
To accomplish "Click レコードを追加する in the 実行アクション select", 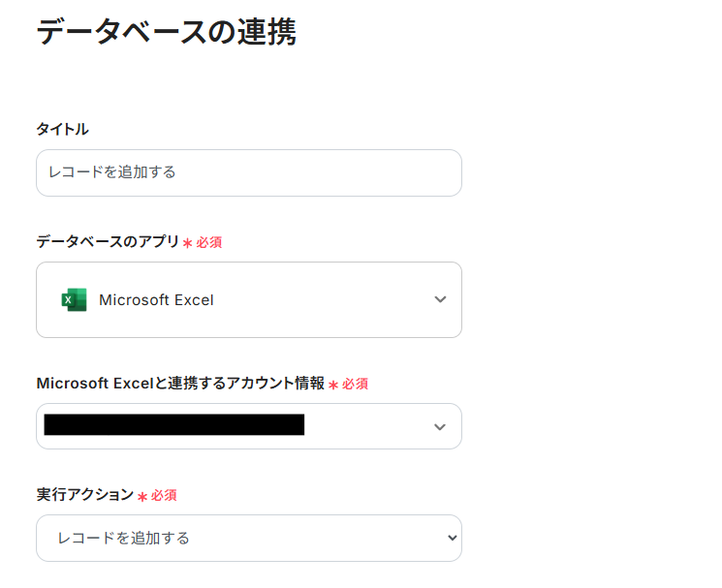I will pyautogui.click(x=123, y=538).
